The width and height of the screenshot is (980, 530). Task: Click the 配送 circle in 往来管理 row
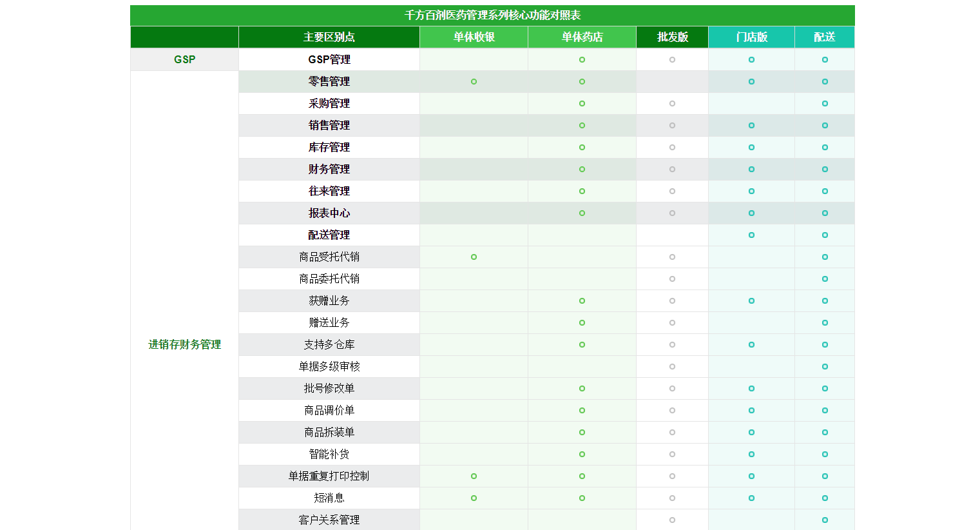tap(825, 191)
